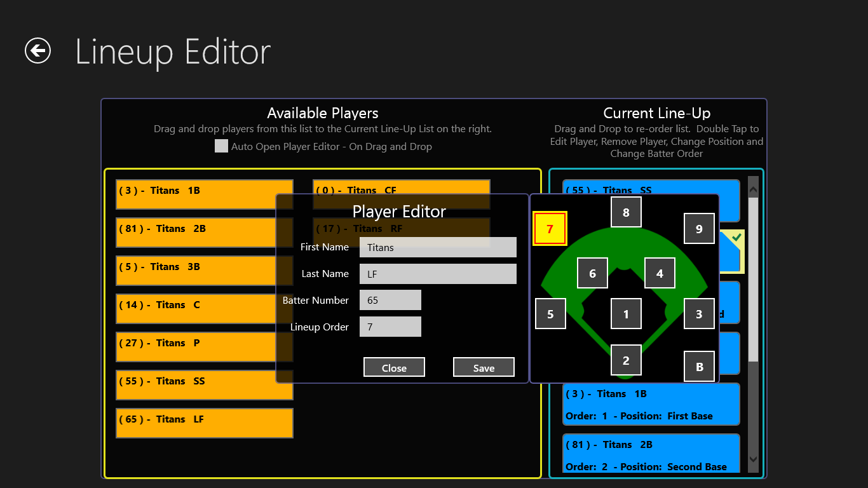This screenshot has height=488, width=868.
Task: Select center field position 8
Action: coord(626,212)
